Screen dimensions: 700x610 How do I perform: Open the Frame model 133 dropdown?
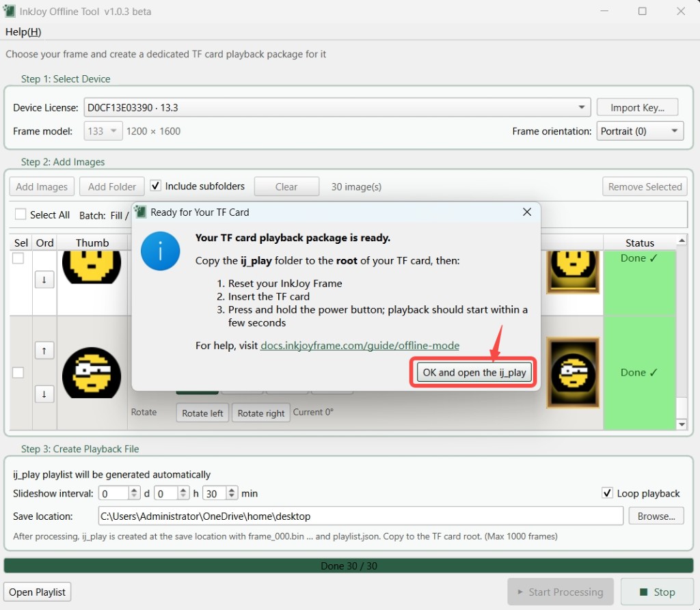[x=103, y=131]
